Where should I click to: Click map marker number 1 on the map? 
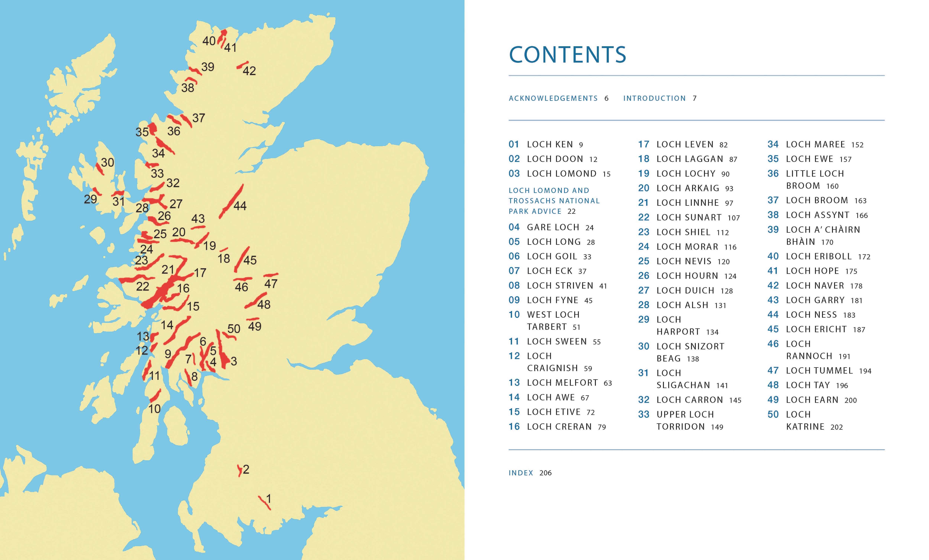(269, 499)
